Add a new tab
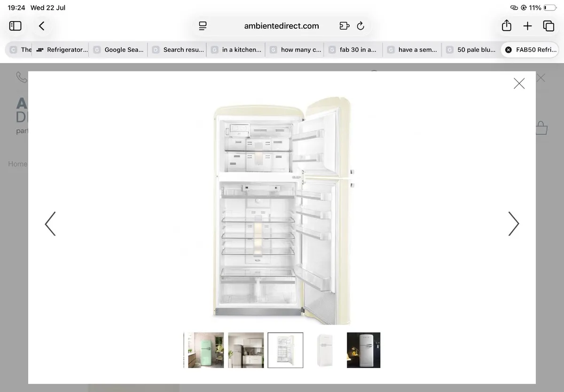The height and width of the screenshot is (392, 564). coord(527,26)
